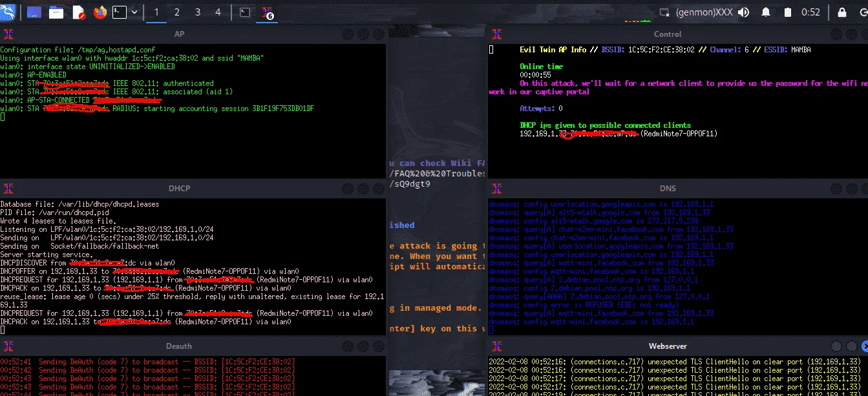The height and width of the screenshot is (396, 868).
Task: Open the terminal emulator launcher
Action: pos(120,12)
